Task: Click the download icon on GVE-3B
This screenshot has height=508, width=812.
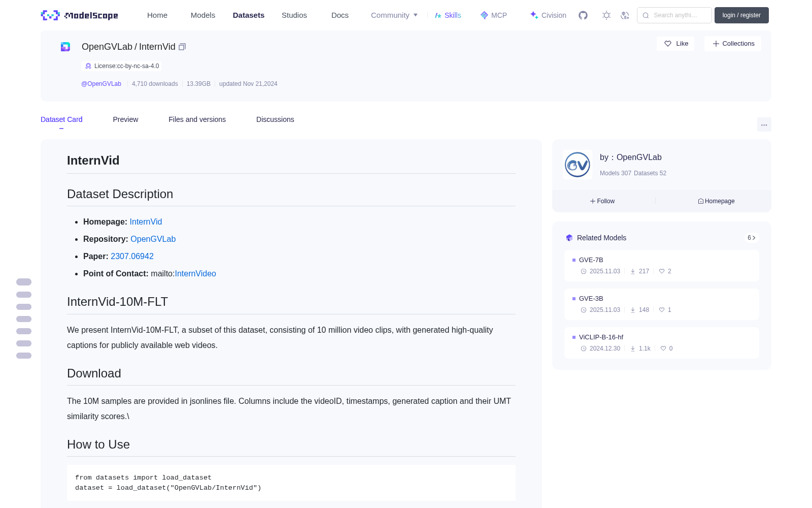Action: pos(633,310)
